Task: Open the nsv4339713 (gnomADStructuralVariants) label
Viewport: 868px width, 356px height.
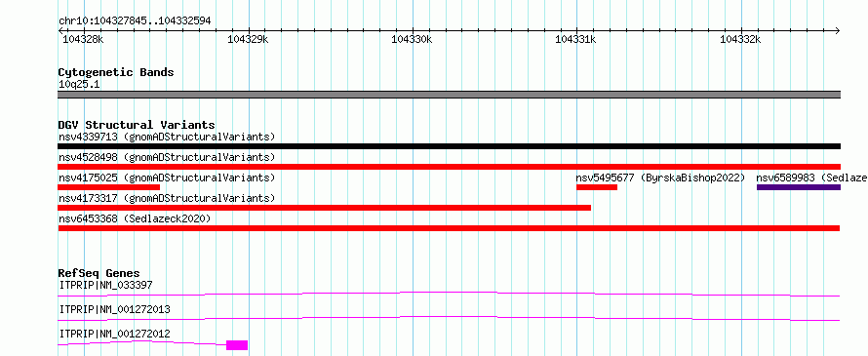Action: (167, 137)
